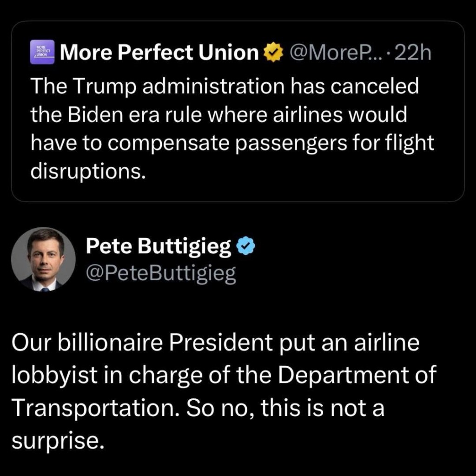Select the truncated @MoreP... handle

(334, 53)
